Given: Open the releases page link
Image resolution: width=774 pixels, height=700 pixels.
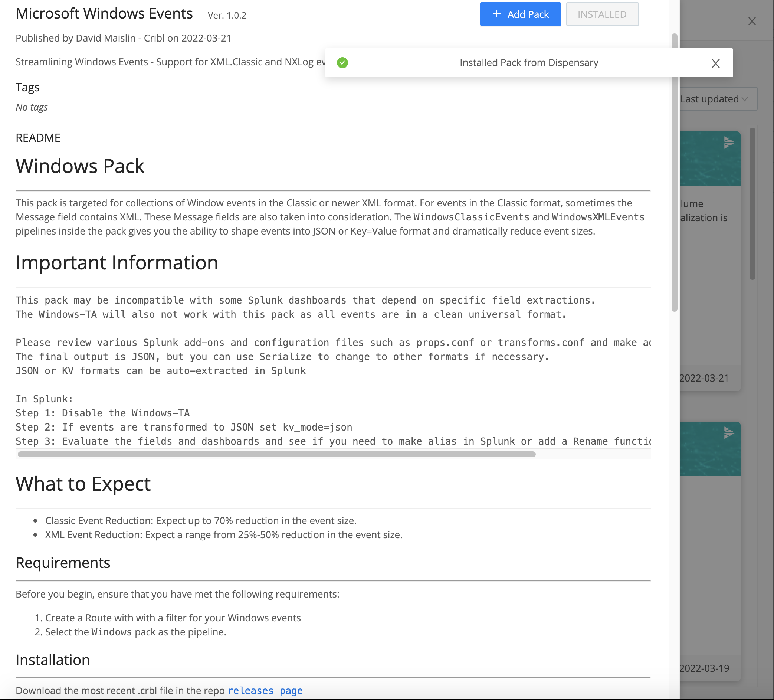Looking at the screenshot, I should coord(265,690).
